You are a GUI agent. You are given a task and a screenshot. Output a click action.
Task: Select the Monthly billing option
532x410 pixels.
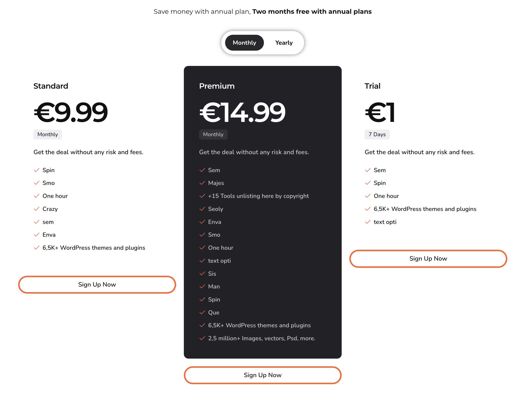[x=244, y=43]
